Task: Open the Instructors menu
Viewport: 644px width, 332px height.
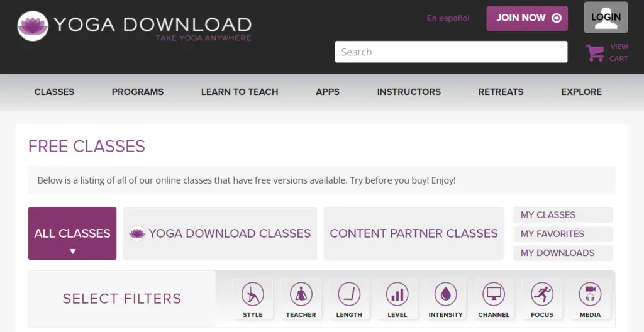Action: click(x=409, y=92)
